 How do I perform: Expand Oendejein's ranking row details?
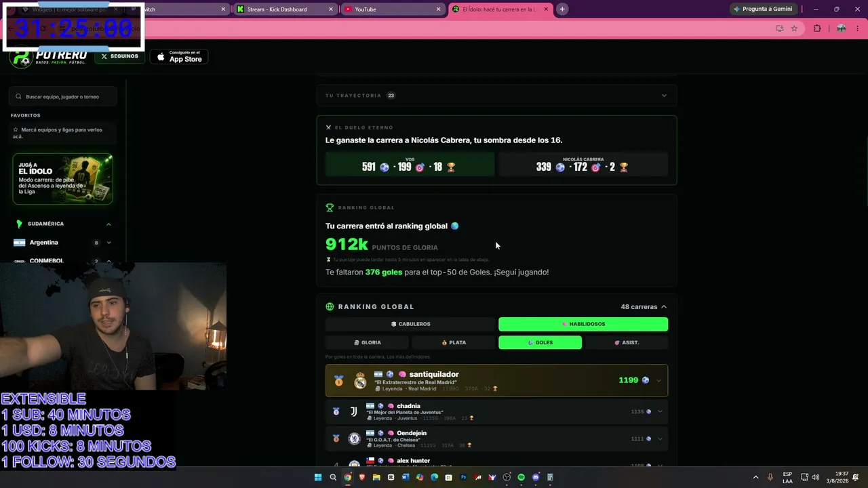(660, 439)
